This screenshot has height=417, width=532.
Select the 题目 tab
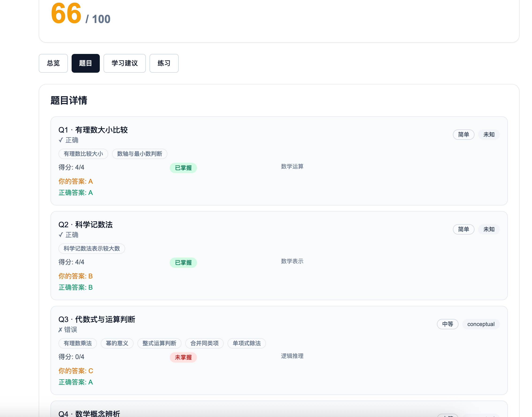(85, 63)
